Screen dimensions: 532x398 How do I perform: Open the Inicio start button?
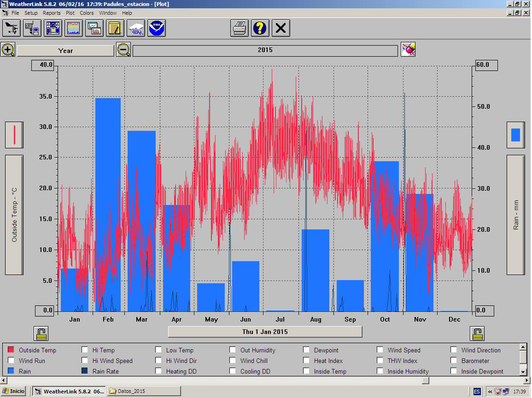tap(13, 391)
